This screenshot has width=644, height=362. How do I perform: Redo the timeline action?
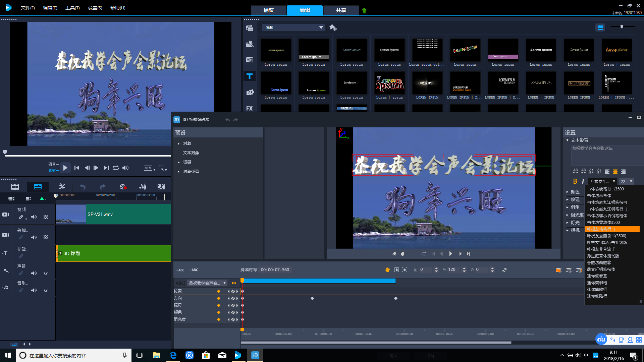pyautogui.click(x=103, y=187)
